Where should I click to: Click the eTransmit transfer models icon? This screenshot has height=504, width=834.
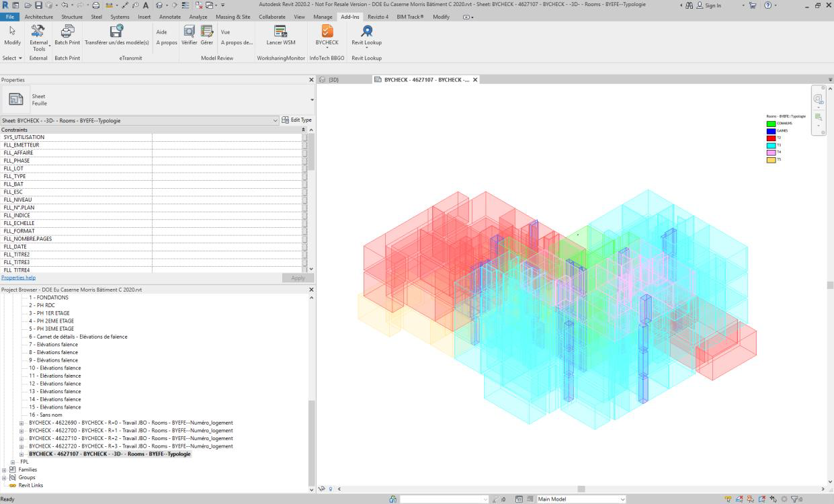click(x=116, y=32)
